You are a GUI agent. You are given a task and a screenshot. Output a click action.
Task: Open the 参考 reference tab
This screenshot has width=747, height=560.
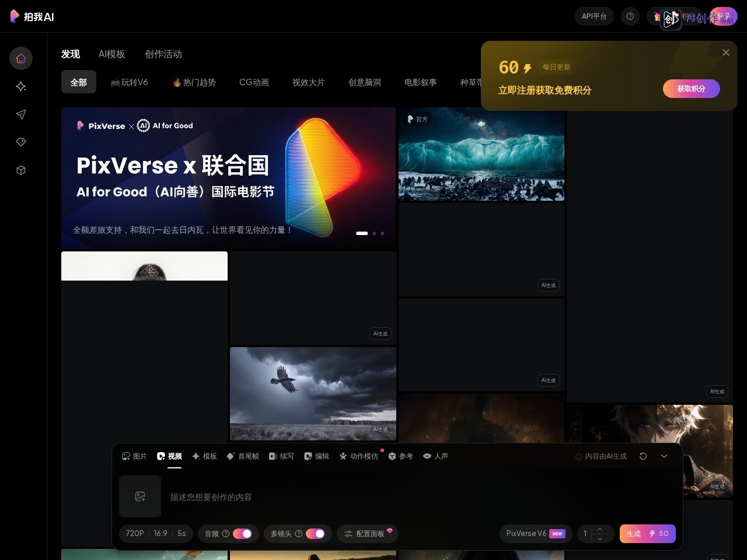[400, 456]
